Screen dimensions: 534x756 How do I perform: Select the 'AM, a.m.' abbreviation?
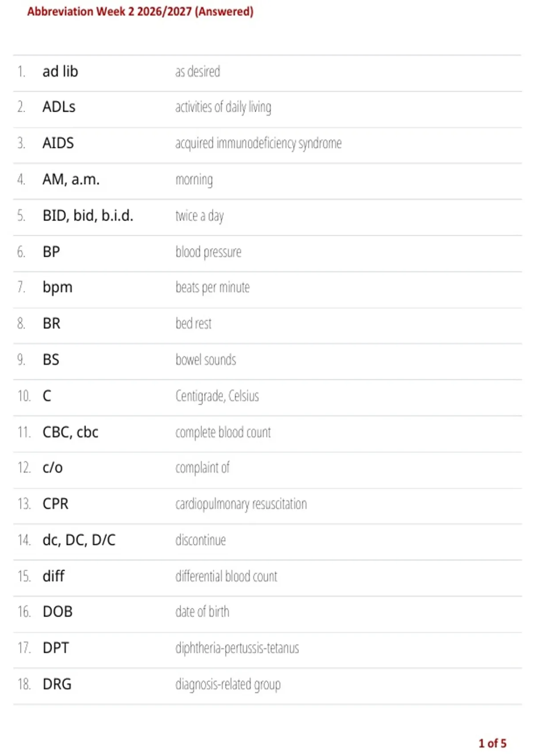[x=71, y=179]
